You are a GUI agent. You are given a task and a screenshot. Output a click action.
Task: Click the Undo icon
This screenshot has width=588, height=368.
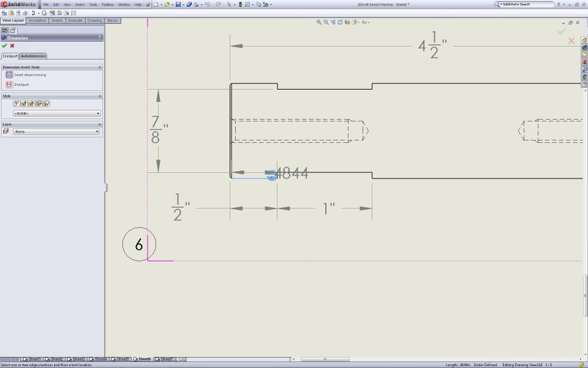coord(207,4)
